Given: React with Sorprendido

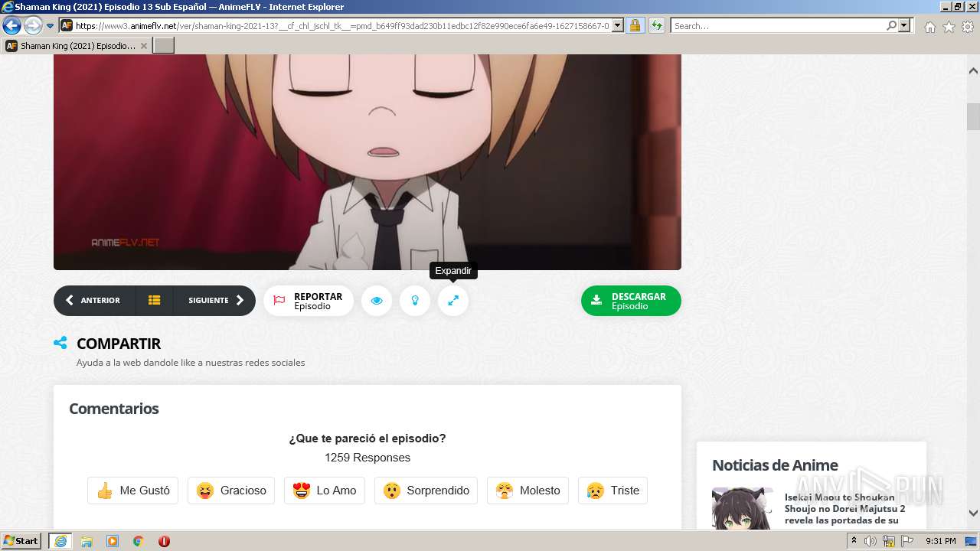Looking at the screenshot, I should [x=426, y=491].
